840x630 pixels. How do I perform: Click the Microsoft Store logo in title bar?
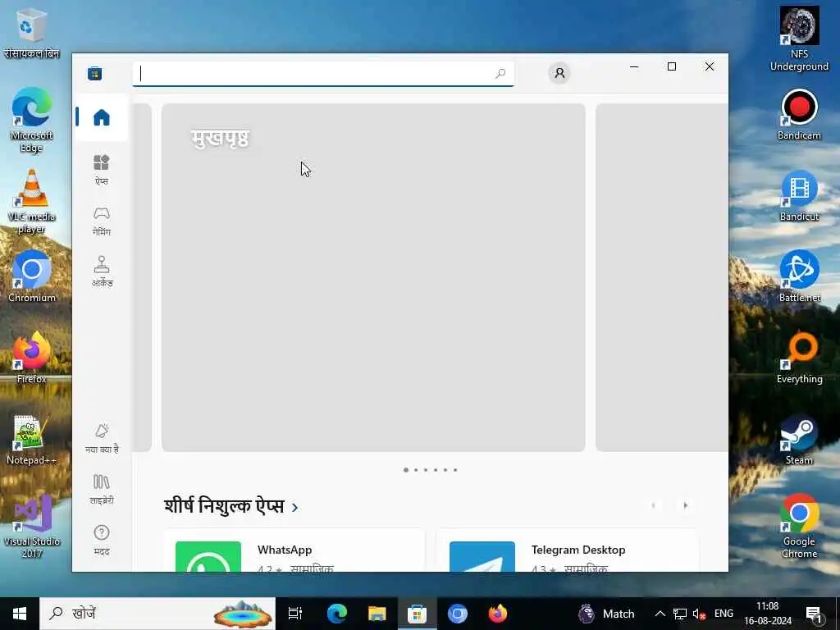point(95,73)
